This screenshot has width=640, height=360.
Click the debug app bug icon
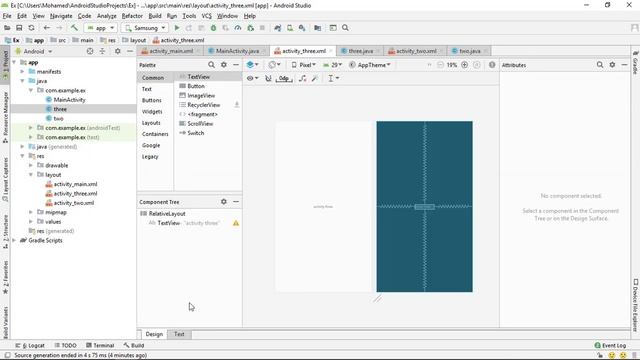click(x=213, y=28)
